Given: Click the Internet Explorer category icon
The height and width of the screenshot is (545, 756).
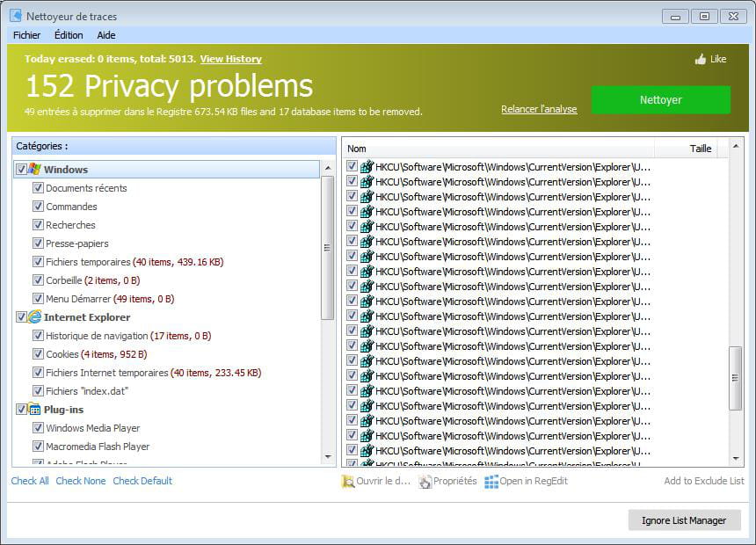Looking at the screenshot, I should pyautogui.click(x=34, y=317).
